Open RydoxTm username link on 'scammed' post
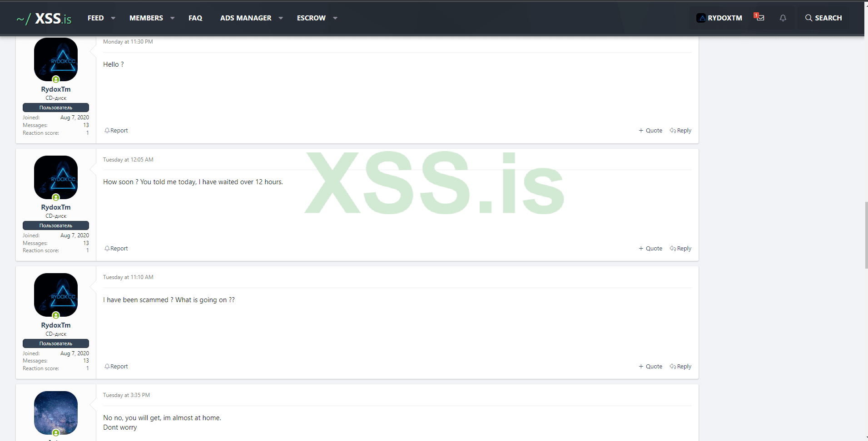 tap(56, 325)
